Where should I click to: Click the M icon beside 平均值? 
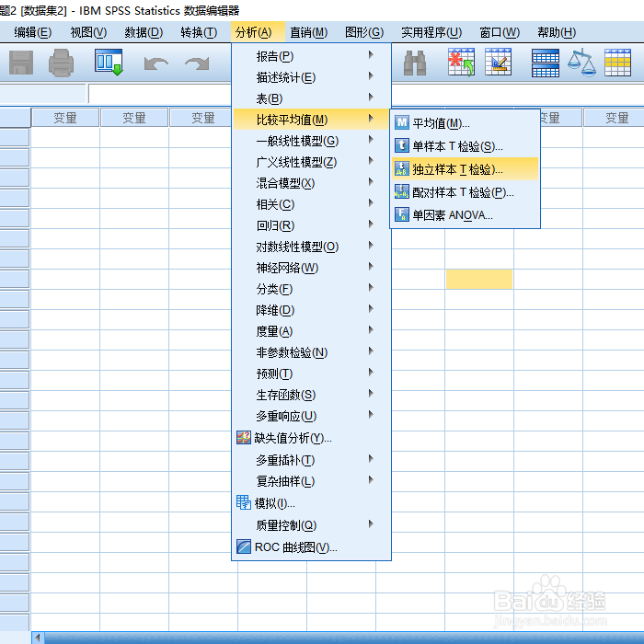point(402,122)
